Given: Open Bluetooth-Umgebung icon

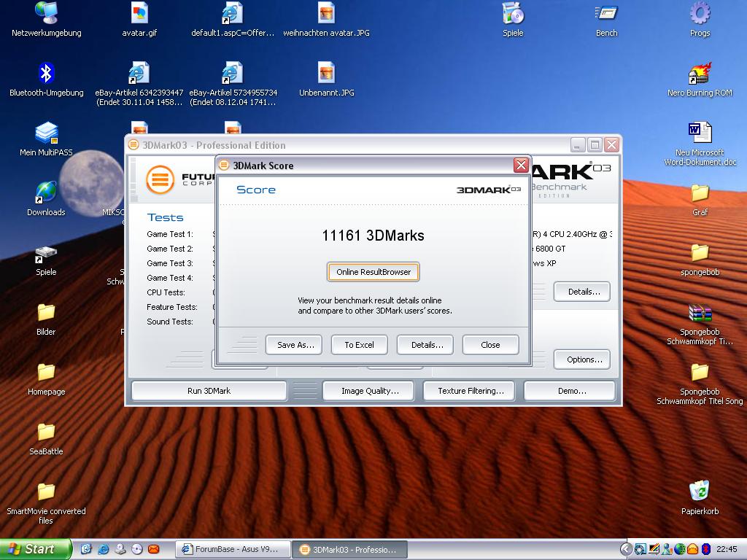Looking at the screenshot, I should [x=46, y=74].
